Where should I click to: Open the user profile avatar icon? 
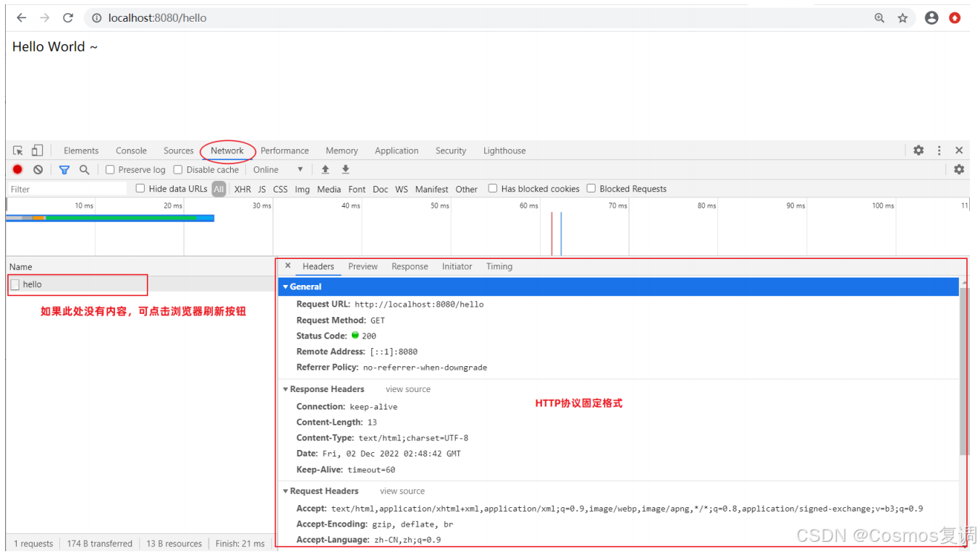932,18
